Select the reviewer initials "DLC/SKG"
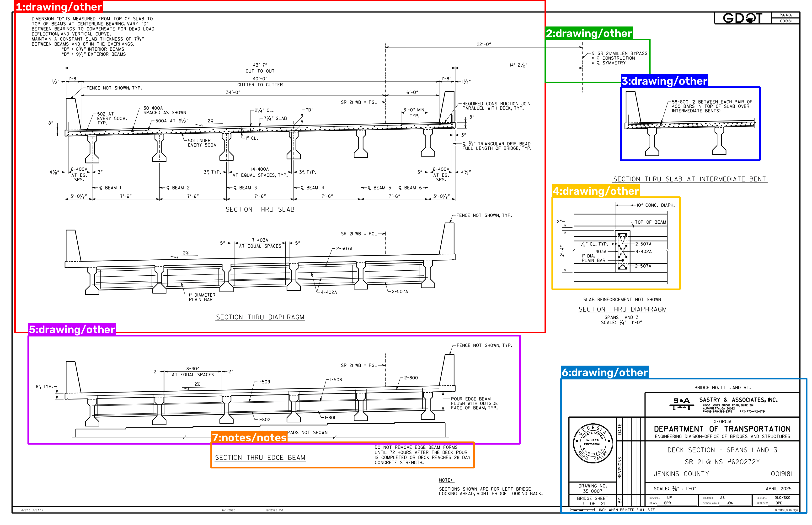 pyautogui.click(x=782, y=498)
